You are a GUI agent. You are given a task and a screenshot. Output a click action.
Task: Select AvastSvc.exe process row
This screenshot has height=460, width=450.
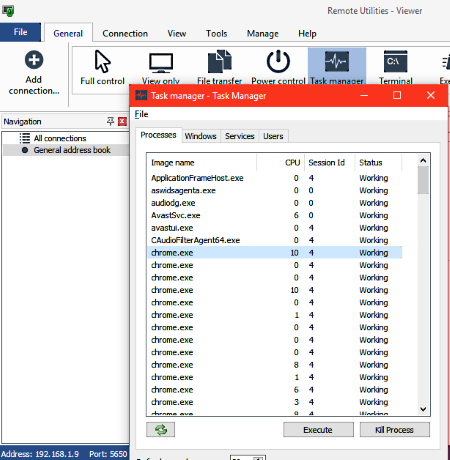pyautogui.click(x=274, y=215)
